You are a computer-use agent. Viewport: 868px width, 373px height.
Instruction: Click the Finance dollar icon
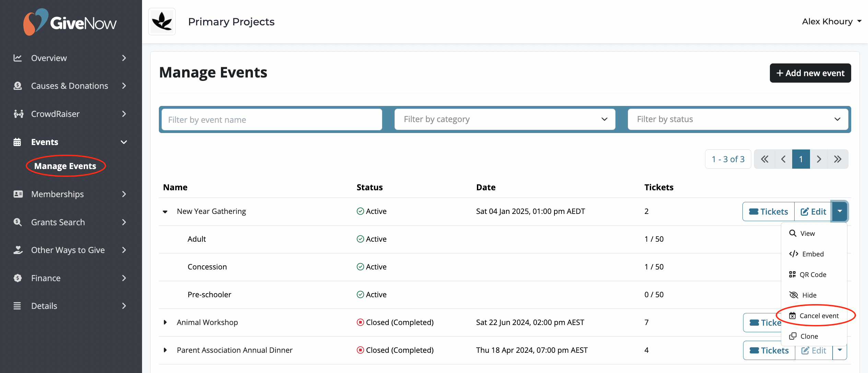tap(17, 278)
